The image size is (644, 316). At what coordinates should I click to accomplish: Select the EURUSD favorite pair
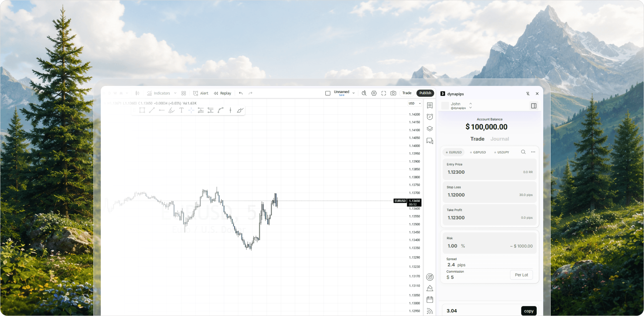click(454, 152)
